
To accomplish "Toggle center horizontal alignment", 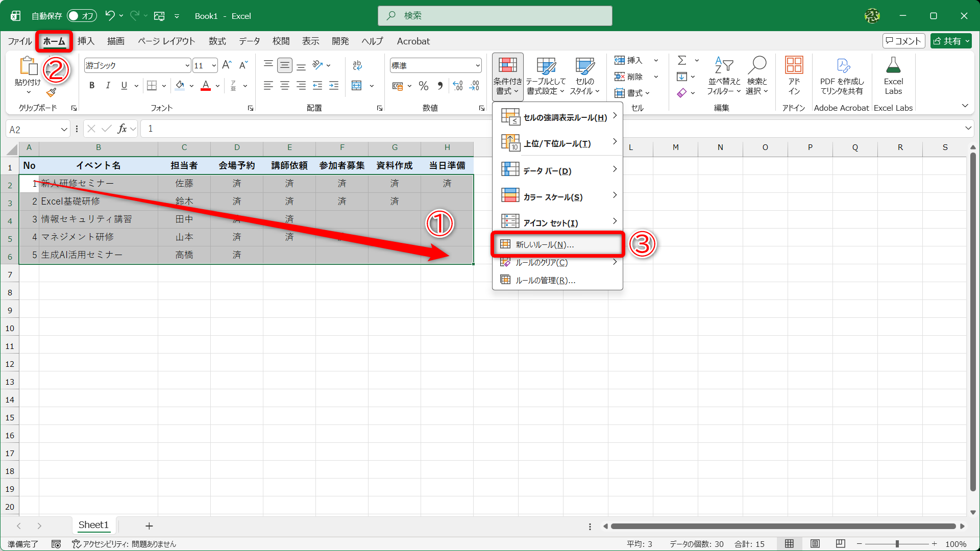I will click(x=285, y=86).
